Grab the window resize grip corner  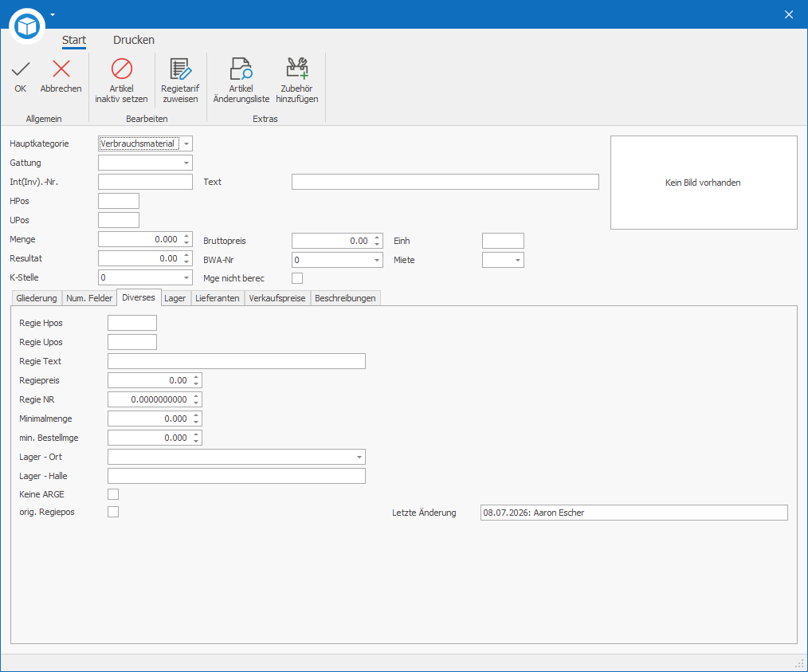800,663
